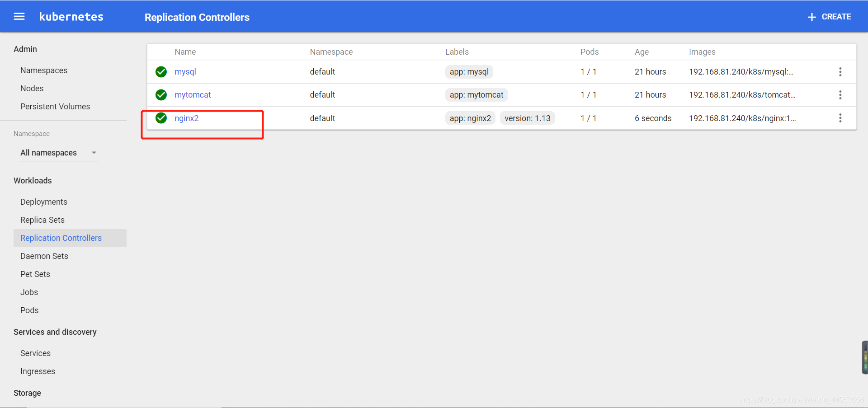Click the 'version: 1.13' label chip
Image resolution: width=868 pixels, height=408 pixels.
coord(528,118)
